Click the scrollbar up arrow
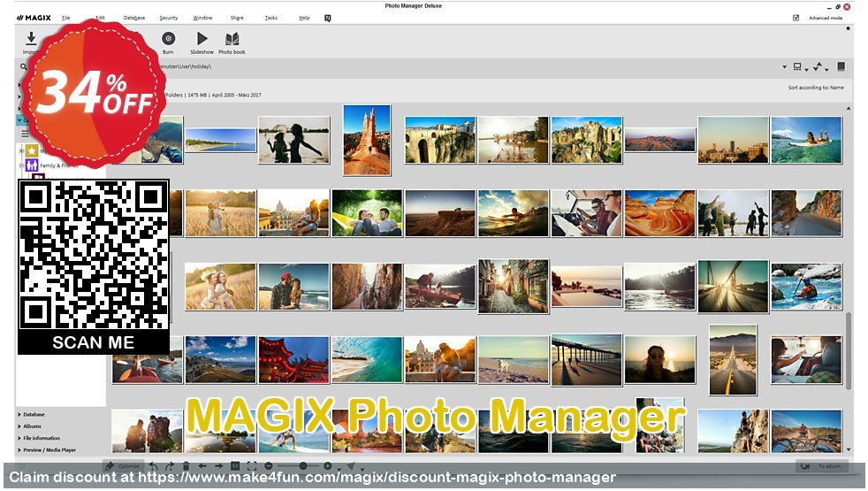The width and height of the screenshot is (868, 491). [849, 109]
